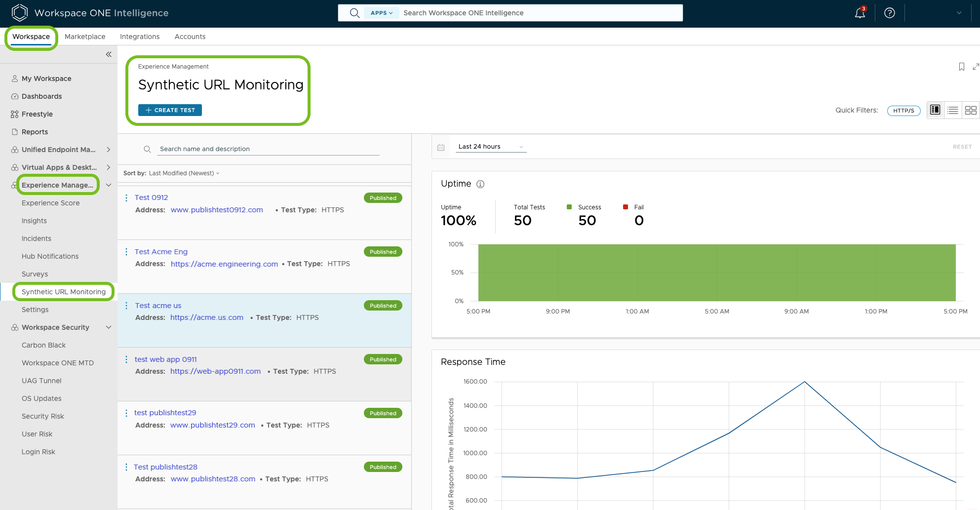980x510 pixels.
Task: Open the notifications bell
Action: point(860,13)
